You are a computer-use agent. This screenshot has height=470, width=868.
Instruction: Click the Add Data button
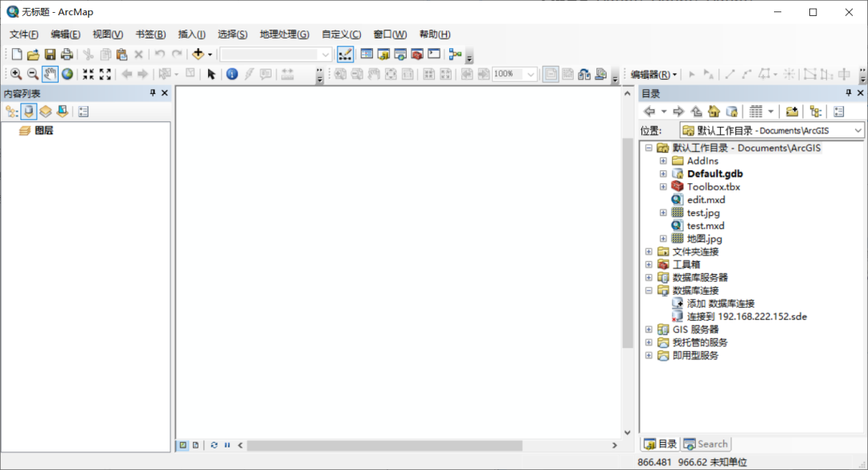199,55
